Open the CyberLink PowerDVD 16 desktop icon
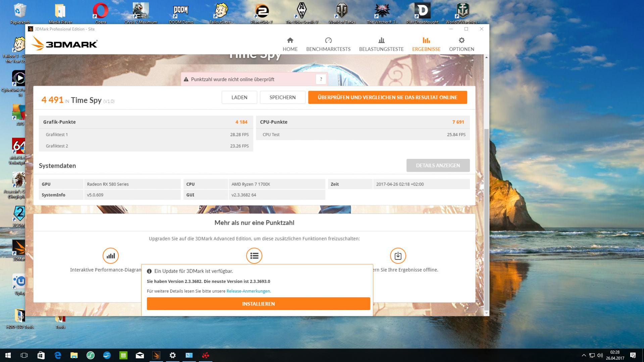The height and width of the screenshot is (362, 644). (x=19, y=83)
